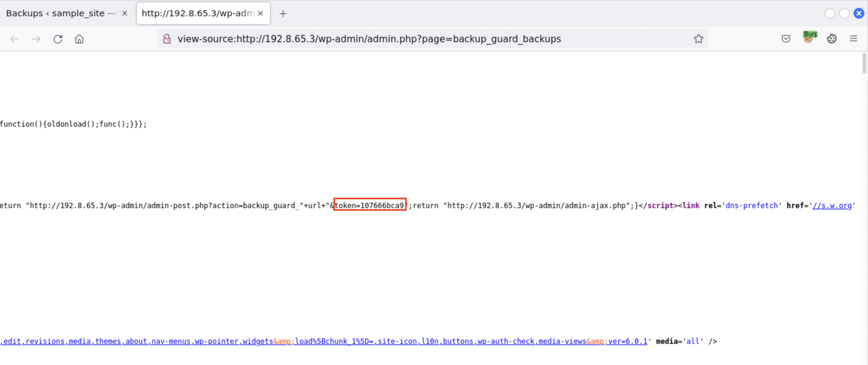
Task: Click the ver=6.0.1 link
Action: click(628, 341)
